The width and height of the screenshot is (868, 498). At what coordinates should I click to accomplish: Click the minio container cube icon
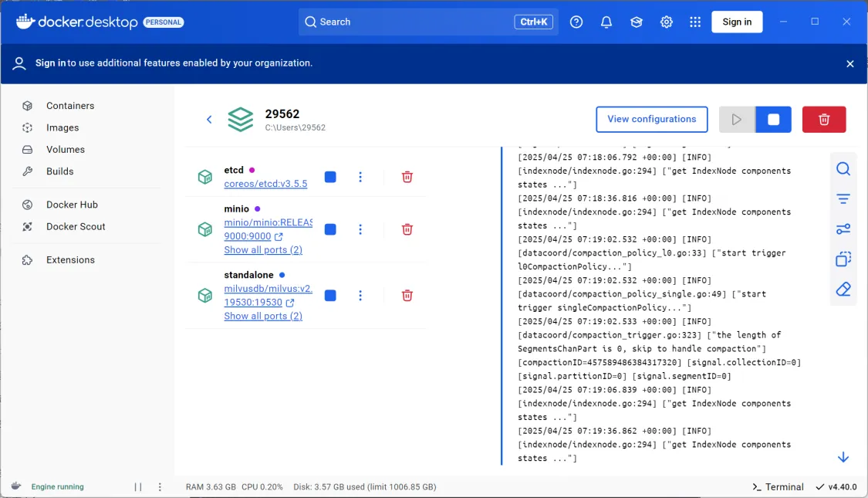click(204, 229)
